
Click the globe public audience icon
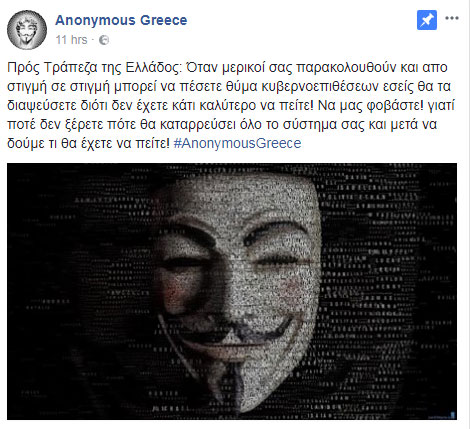(104, 40)
